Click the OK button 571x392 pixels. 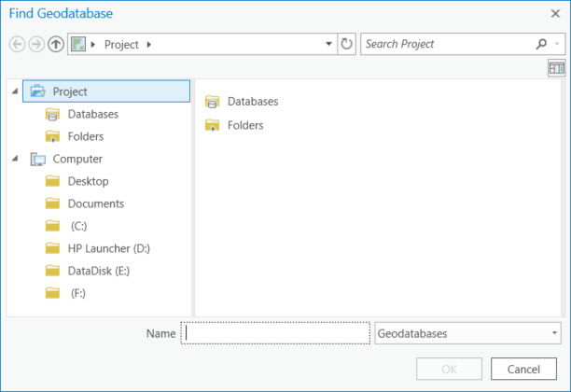pyautogui.click(x=449, y=369)
